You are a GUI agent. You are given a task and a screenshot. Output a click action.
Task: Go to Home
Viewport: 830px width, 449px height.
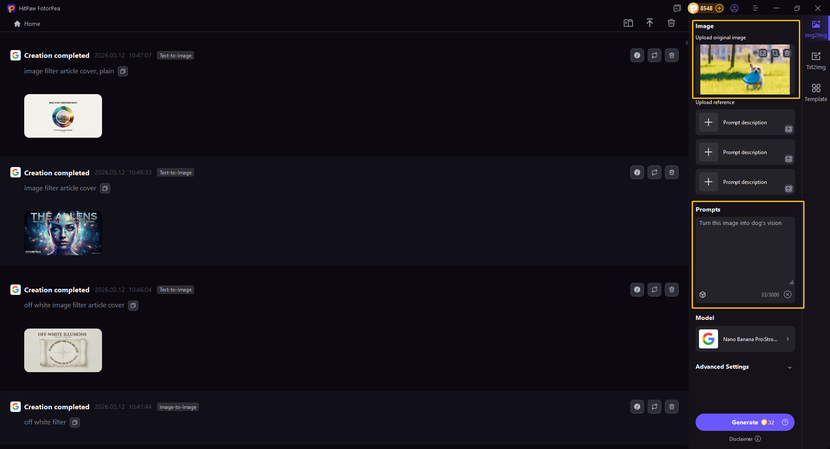coord(27,23)
